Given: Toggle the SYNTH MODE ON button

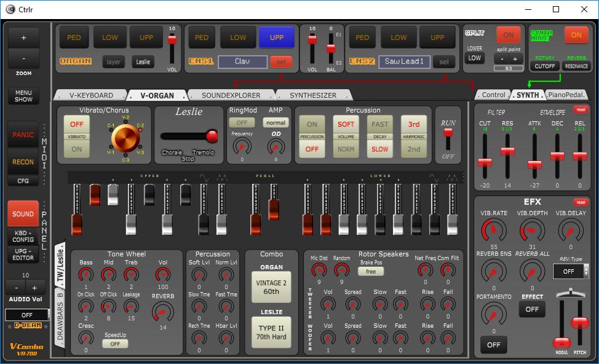Looking at the screenshot, I should 576,35.
